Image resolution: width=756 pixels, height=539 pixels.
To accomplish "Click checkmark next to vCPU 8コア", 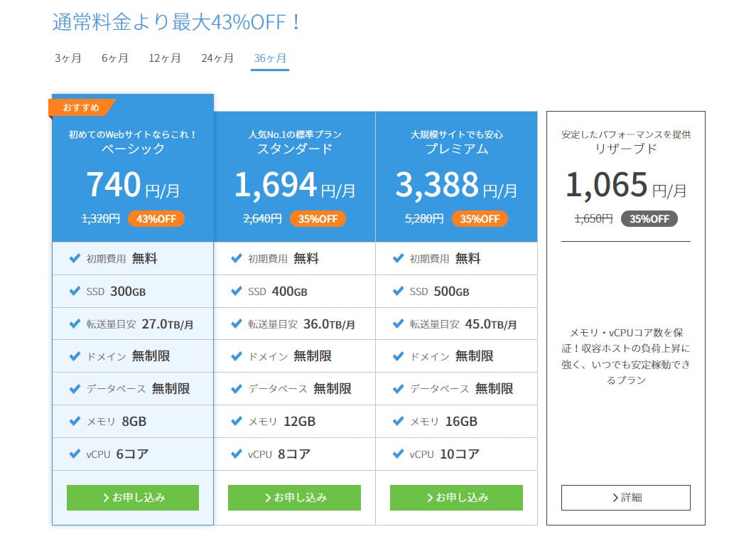I will pyautogui.click(x=236, y=454).
